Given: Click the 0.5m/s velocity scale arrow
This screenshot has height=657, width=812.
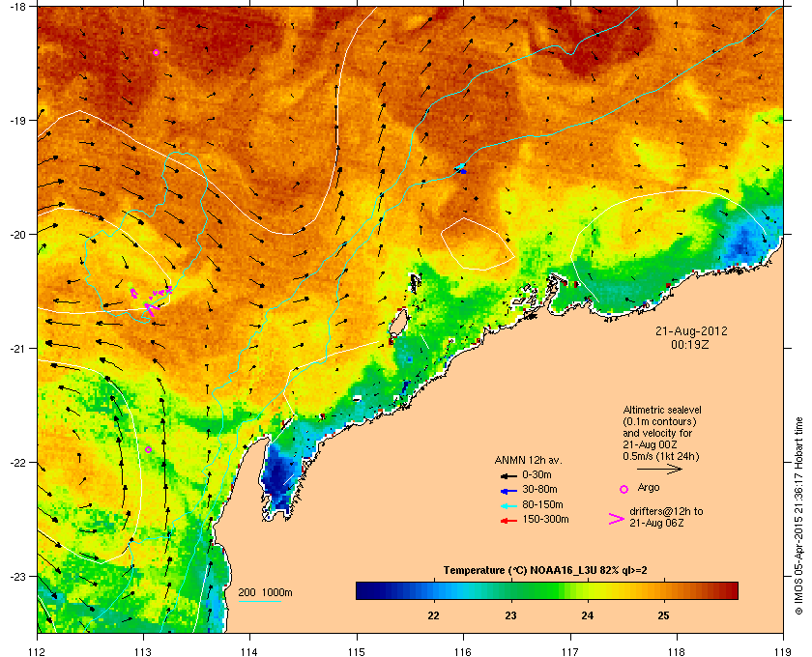Looking at the screenshot, I should pos(659,470).
